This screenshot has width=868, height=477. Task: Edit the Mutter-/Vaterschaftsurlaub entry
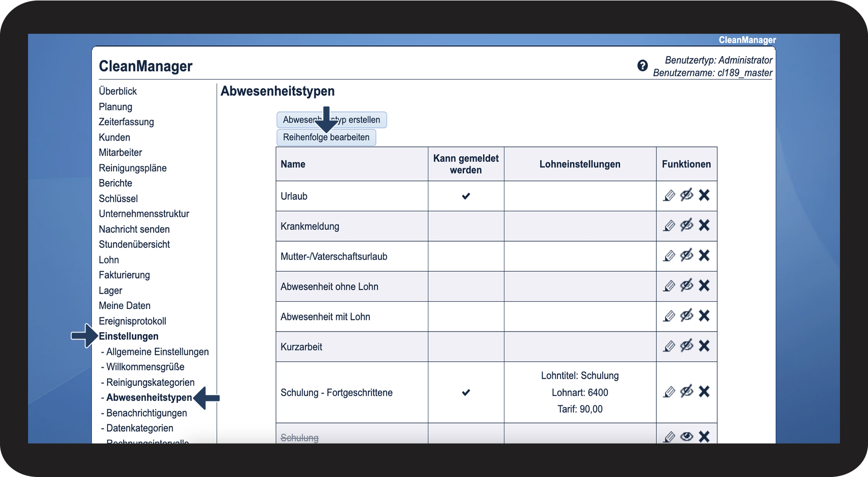(669, 255)
